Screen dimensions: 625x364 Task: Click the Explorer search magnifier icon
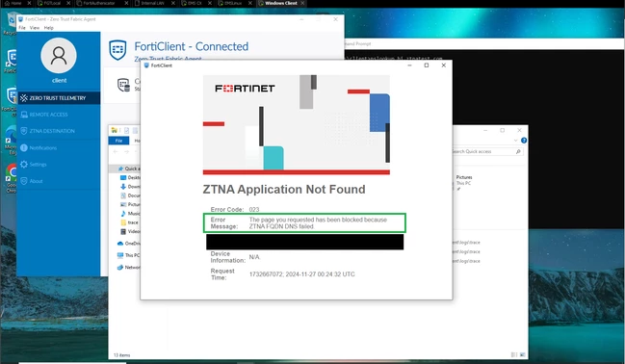tap(518, 151)
